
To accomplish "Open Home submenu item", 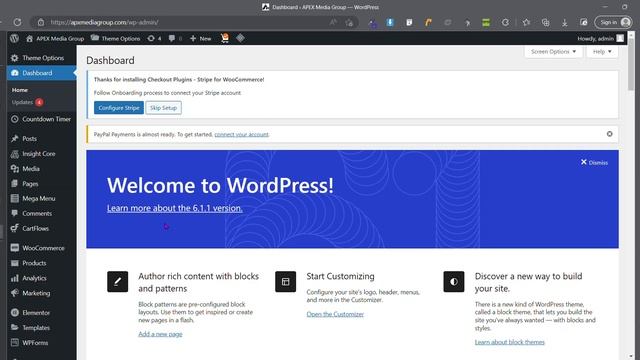I will click(x=20, y=90).
